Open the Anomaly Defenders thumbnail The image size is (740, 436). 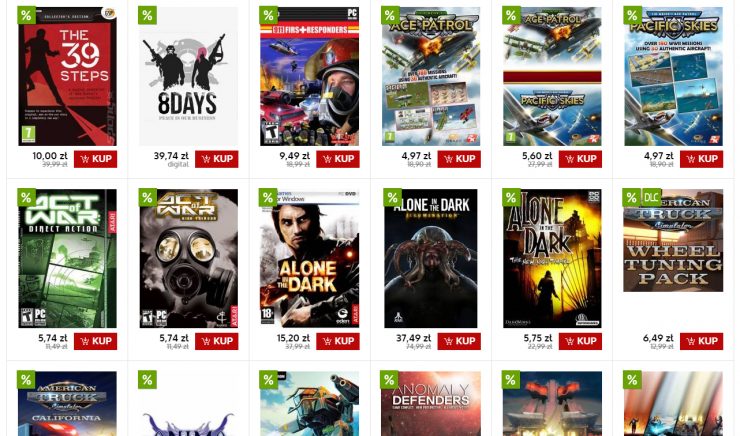point(431,403)
